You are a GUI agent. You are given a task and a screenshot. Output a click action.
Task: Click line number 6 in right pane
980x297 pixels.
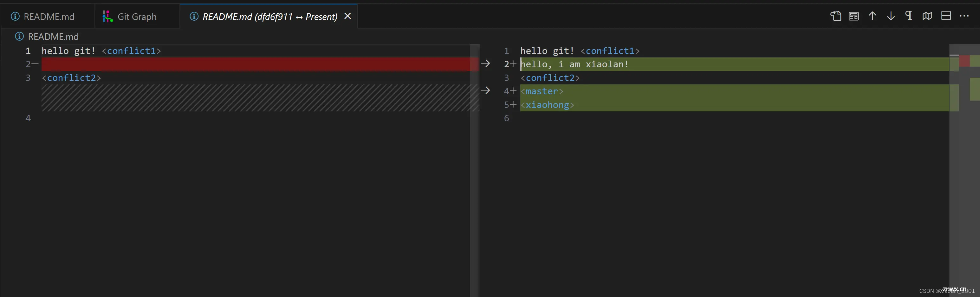506,118
